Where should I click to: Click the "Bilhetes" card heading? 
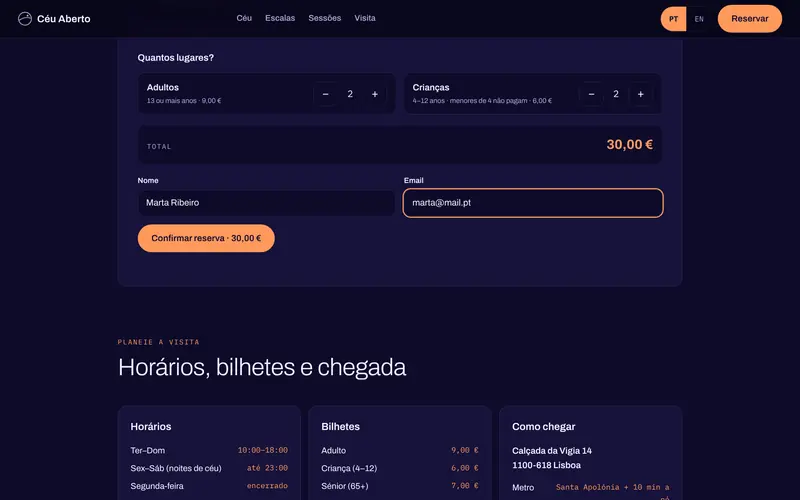340,427
